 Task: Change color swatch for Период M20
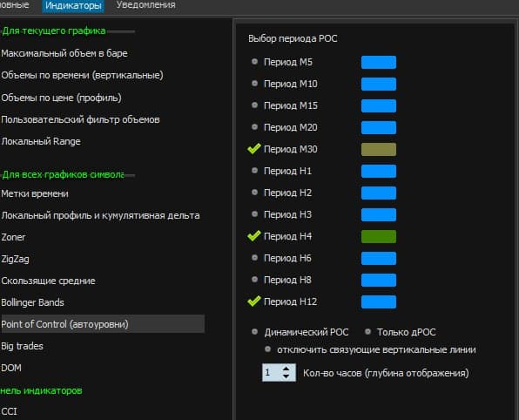click(379, 127)
